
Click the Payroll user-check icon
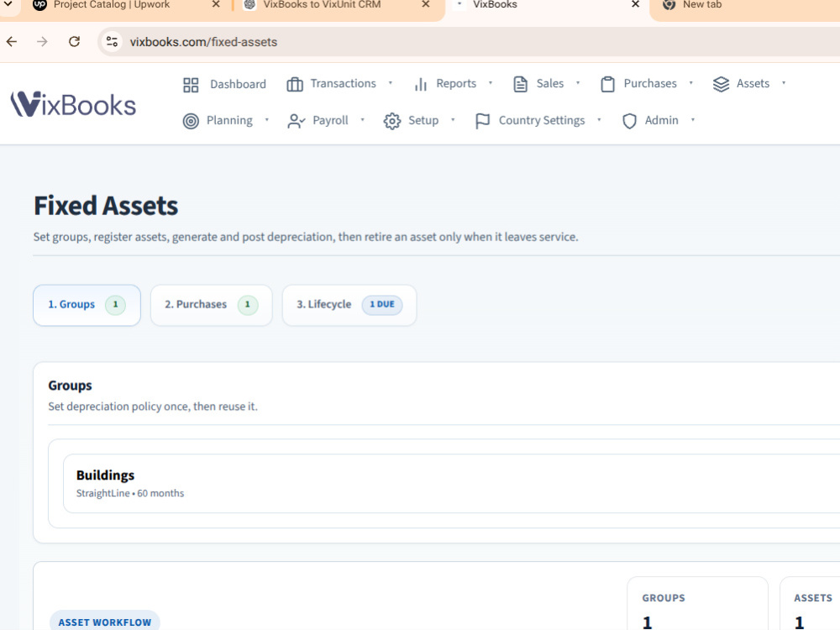click(297, 121)
